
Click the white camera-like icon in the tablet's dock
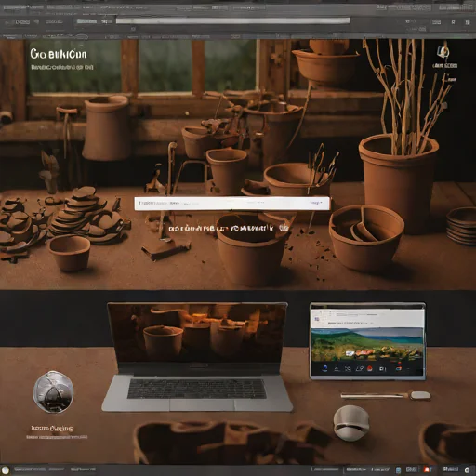pos(382,369)
